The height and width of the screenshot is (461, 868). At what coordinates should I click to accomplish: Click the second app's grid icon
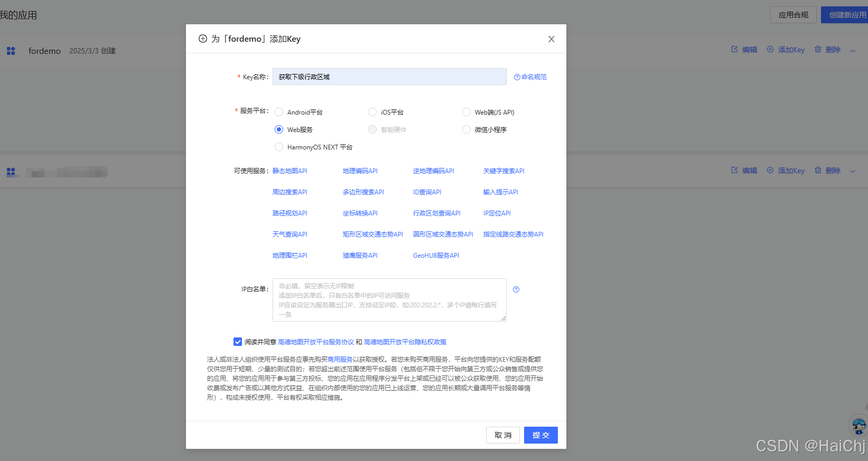coord(11,172)
